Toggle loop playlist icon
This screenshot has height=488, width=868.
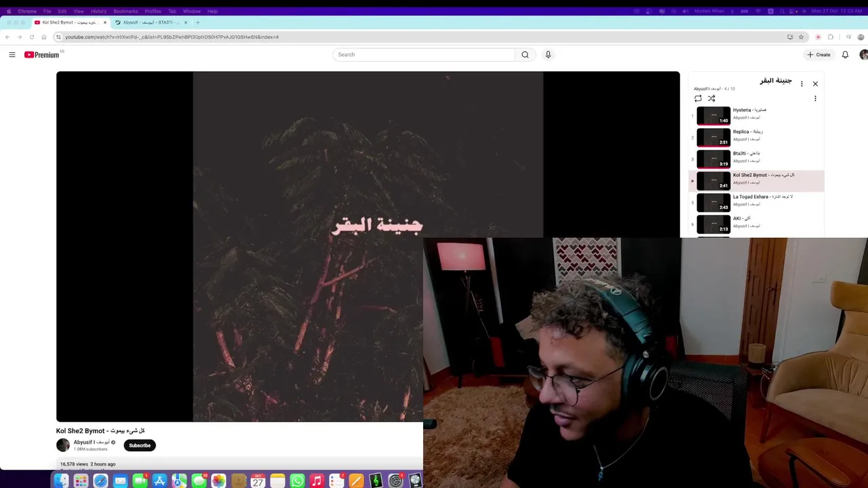point(698,98)
